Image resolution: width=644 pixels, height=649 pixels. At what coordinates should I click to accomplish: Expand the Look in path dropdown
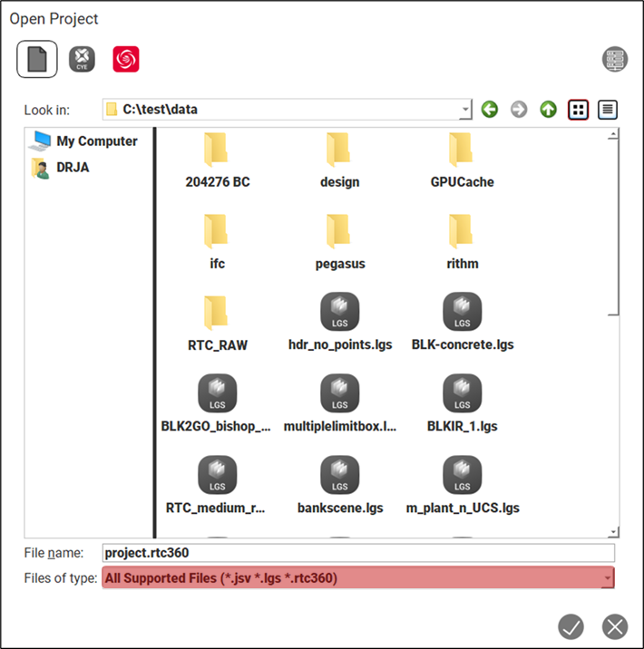[x=466, y=110]
